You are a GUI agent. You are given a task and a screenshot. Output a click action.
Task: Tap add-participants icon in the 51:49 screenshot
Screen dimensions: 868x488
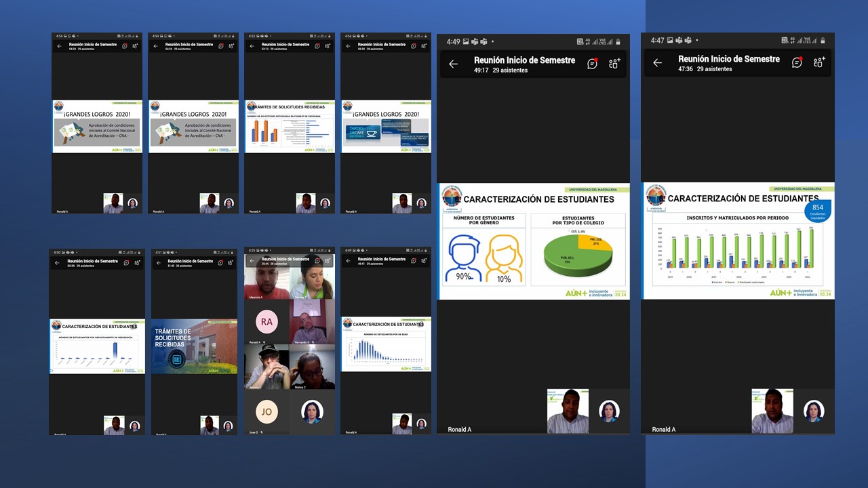[231, 263]
